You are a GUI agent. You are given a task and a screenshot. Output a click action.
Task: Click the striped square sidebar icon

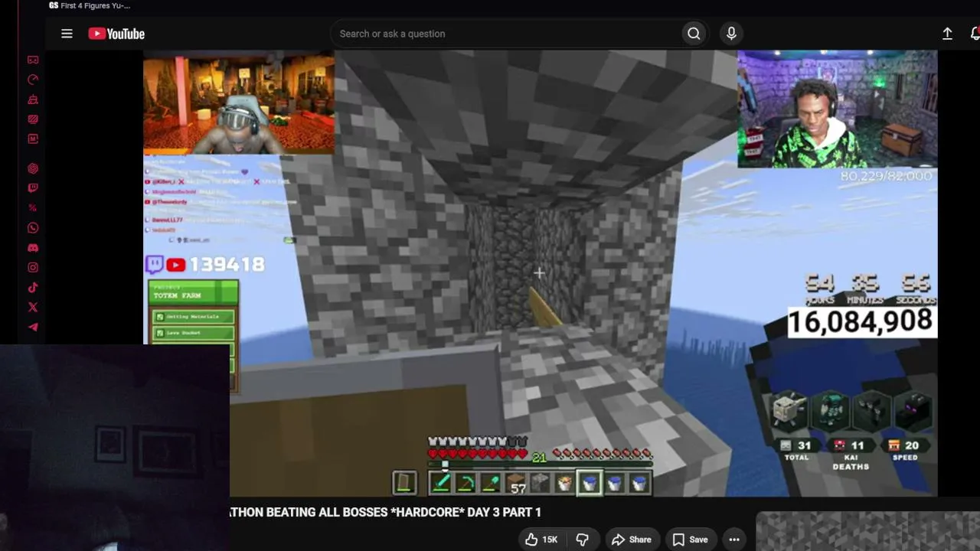(x=33, y=119)
